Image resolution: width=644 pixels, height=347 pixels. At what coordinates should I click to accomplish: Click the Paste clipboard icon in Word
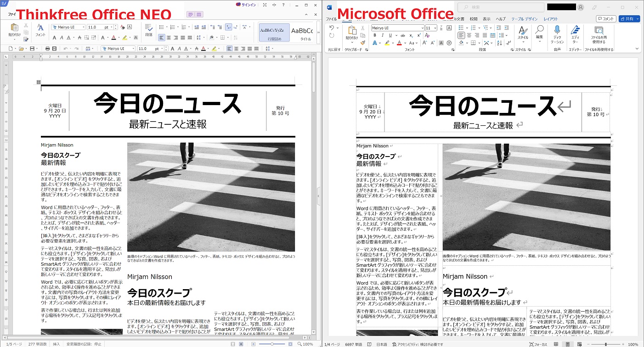click(x=351, y=30)
